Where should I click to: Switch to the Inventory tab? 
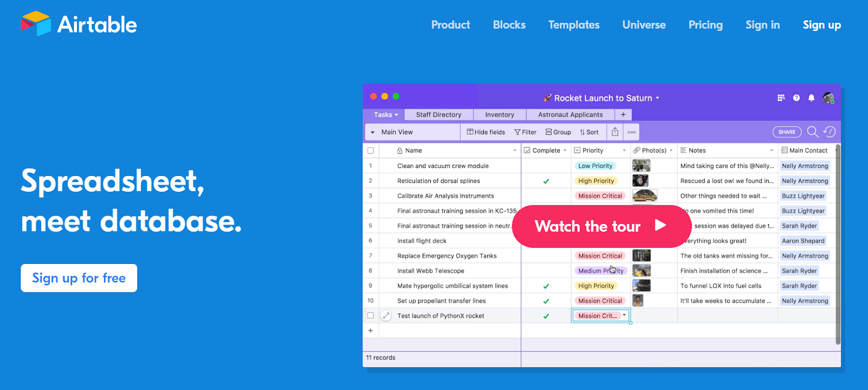pos(500,115)
